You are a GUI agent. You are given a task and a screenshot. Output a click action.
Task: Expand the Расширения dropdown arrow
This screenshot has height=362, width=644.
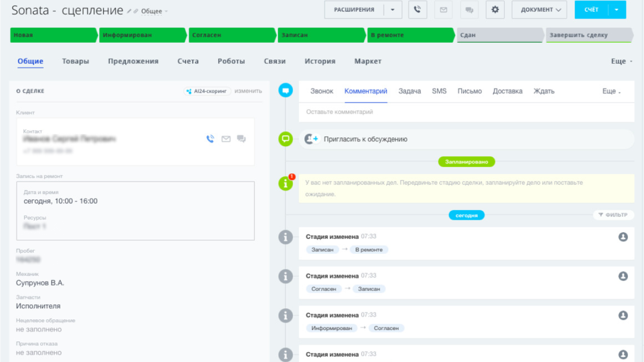(393, 10)
